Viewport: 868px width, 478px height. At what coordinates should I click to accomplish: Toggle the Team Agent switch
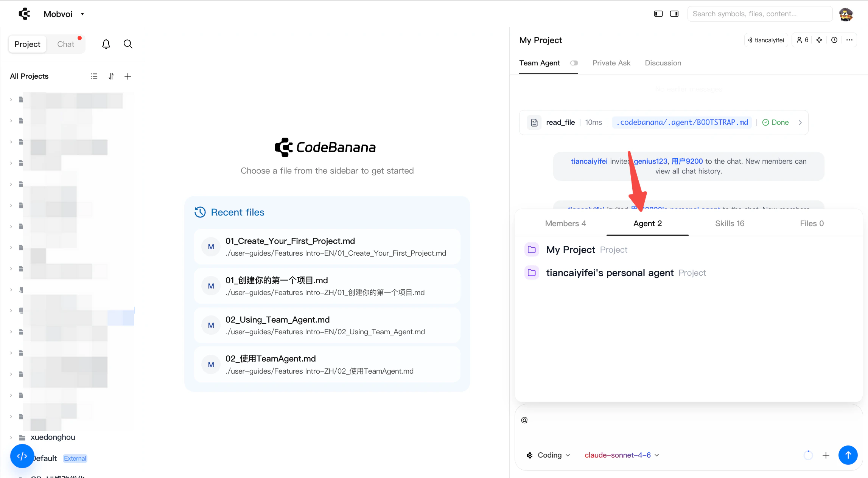574,63
